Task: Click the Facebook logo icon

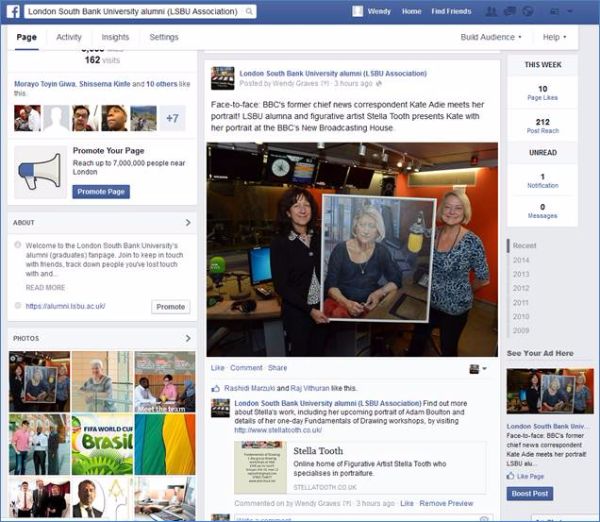Action: click(13, 11)
